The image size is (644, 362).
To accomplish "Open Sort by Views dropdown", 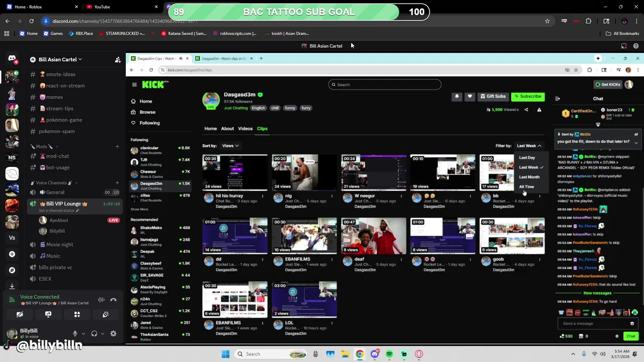I will [230, 146].
